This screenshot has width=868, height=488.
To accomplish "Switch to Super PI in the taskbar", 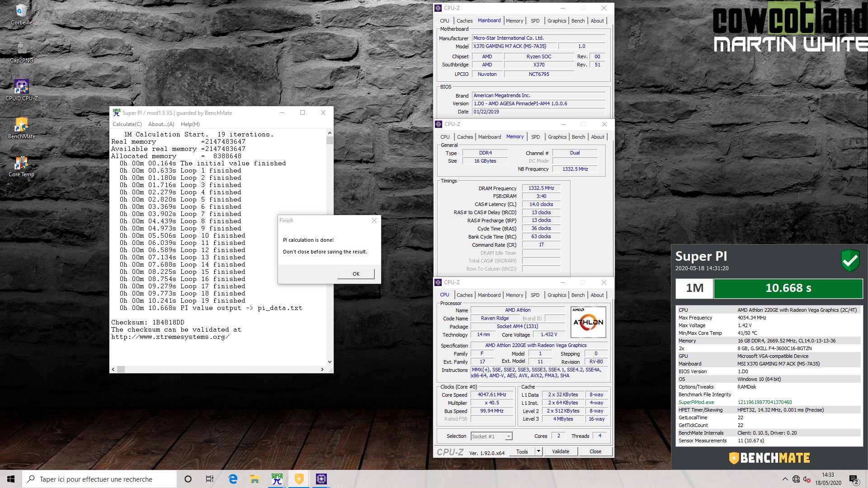I will pyautogui.click(x=277, y=479).
